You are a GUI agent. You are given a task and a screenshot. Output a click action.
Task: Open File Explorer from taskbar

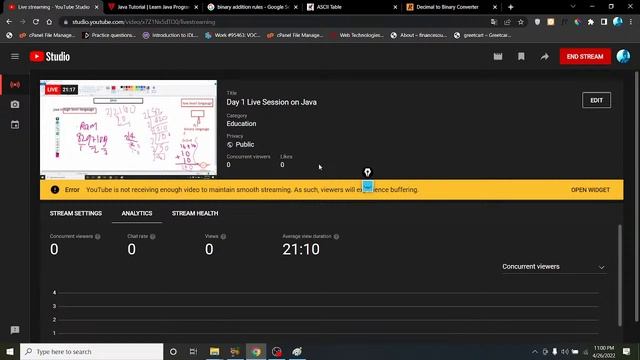tap(214, 351)
